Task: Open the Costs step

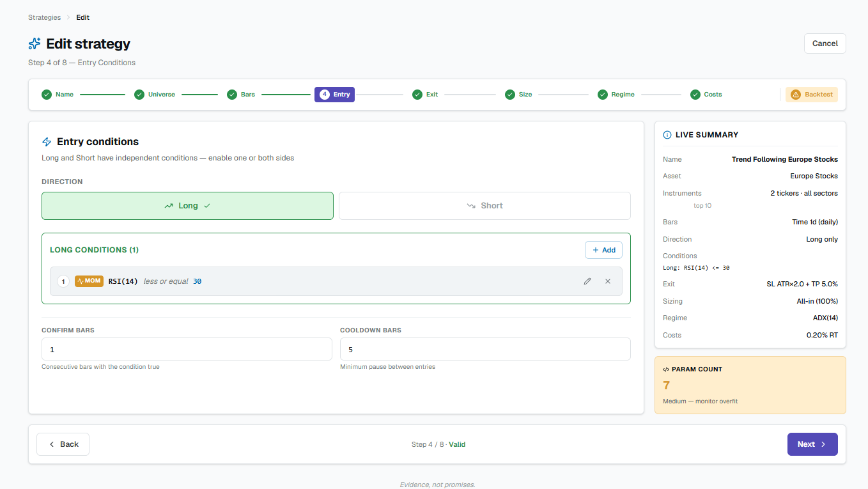Action: coord(706,95)
